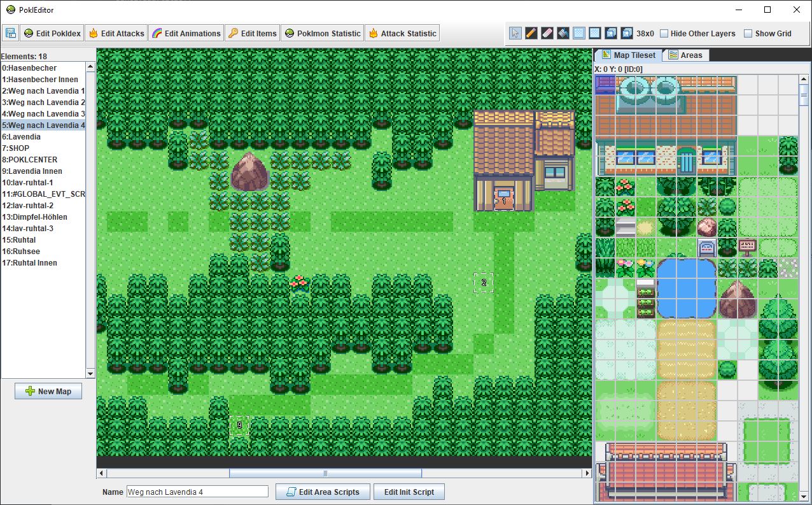The width and height of the screenshot is (812, 505).
Task: Select map 1:Hasenbecher Innen
Action: tap(43, 79)
